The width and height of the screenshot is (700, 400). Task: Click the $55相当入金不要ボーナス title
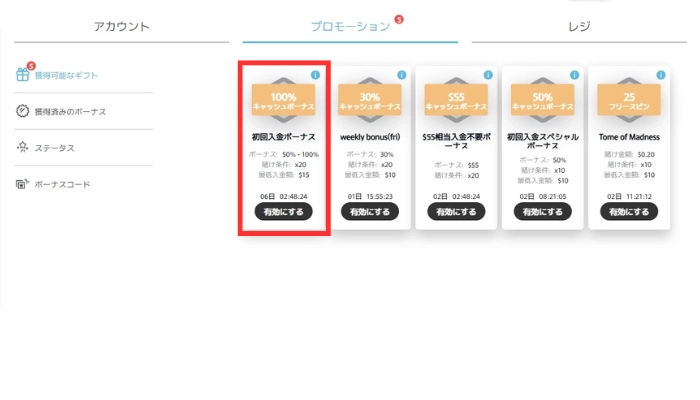(x=456, y=142)
